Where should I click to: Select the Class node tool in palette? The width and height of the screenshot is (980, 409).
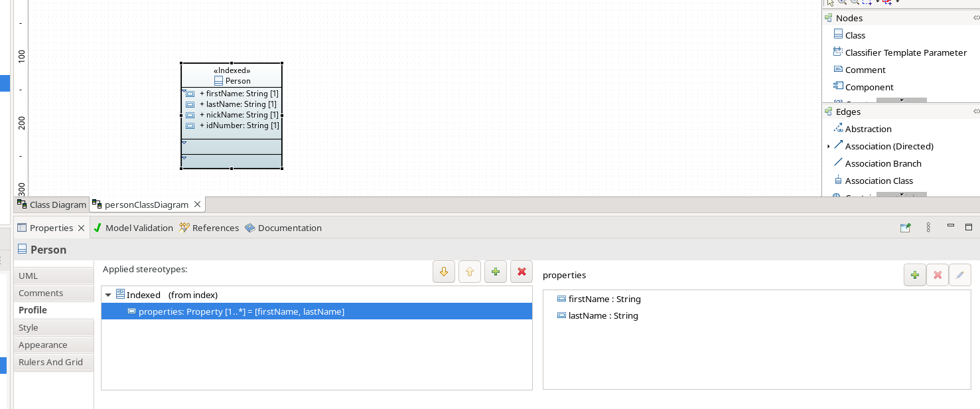tap(855, 35)
